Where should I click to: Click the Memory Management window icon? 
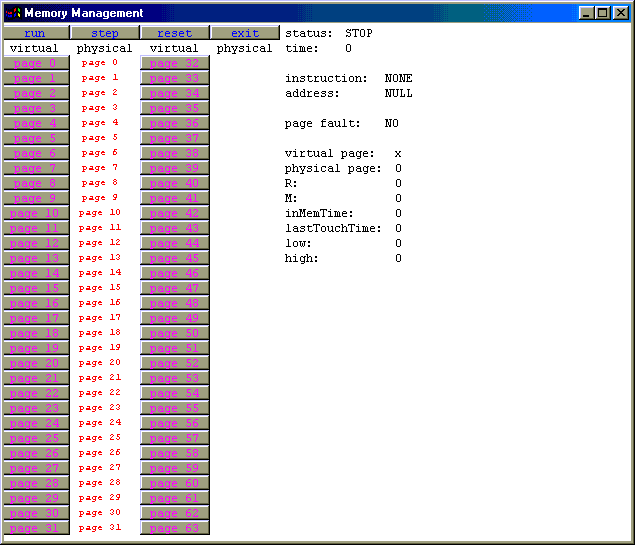13,13
